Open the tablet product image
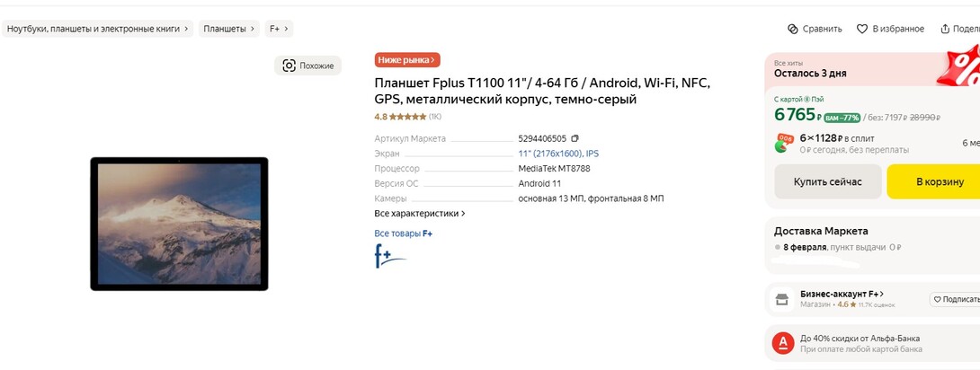The width and height of the screenshot is (980, 370). (x=179, y=224)
